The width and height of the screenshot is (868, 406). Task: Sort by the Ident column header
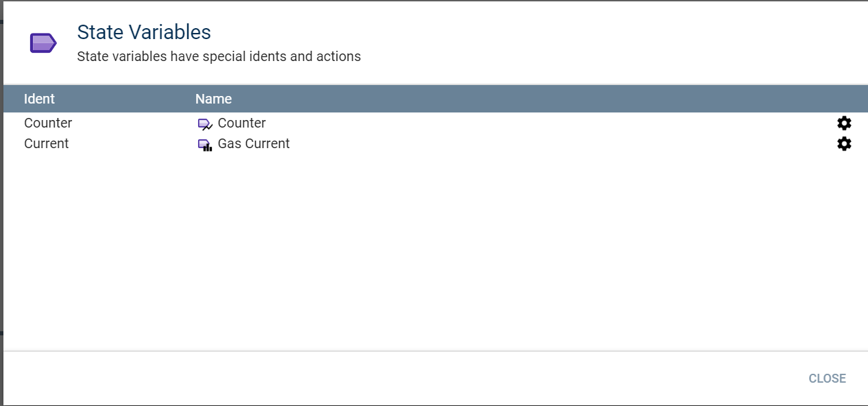(x=39, y=99)
